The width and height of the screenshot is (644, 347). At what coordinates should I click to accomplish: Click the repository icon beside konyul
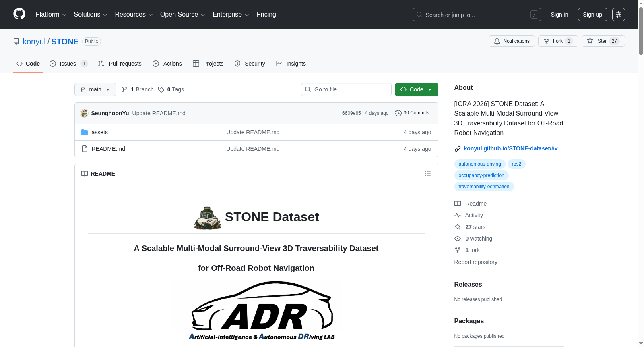pos(16,42)
